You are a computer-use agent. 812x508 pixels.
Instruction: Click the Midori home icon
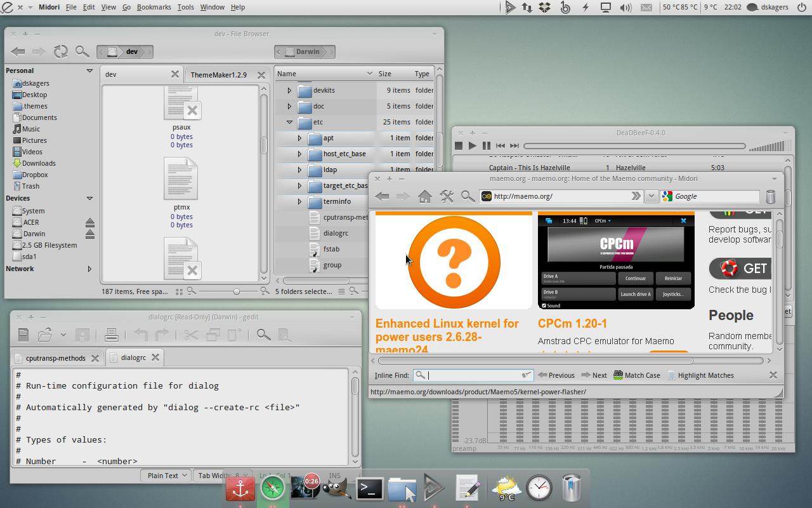424,196
